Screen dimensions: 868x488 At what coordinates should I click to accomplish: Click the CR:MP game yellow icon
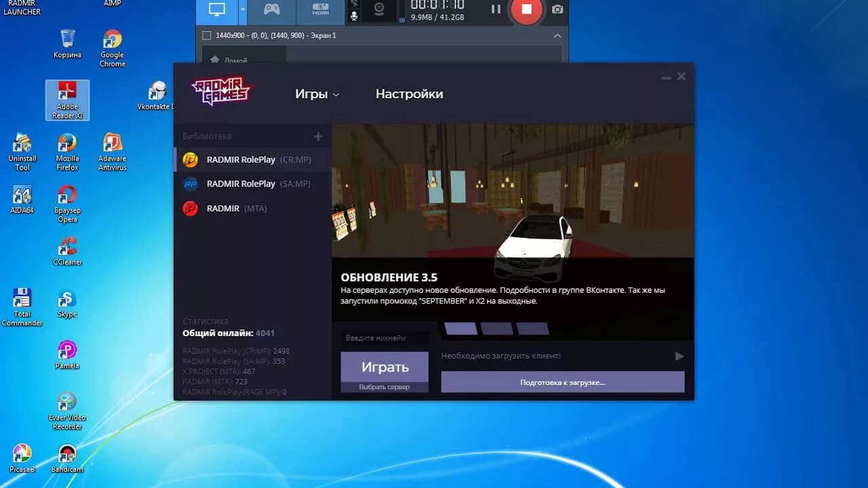(x=191, y=160)
